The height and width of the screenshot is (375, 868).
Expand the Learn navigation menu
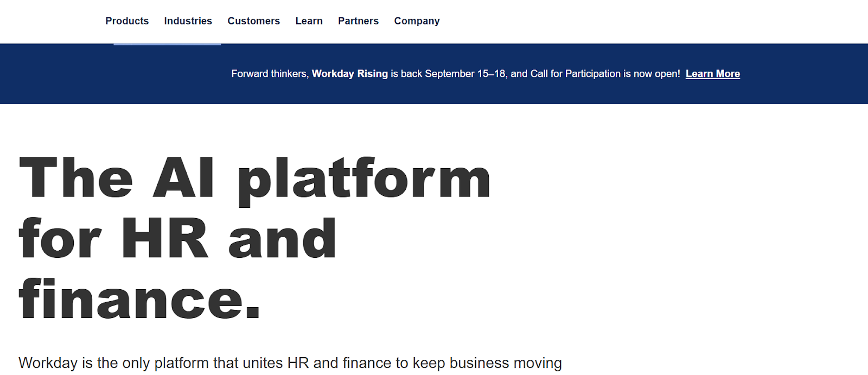tap(309, 21)
